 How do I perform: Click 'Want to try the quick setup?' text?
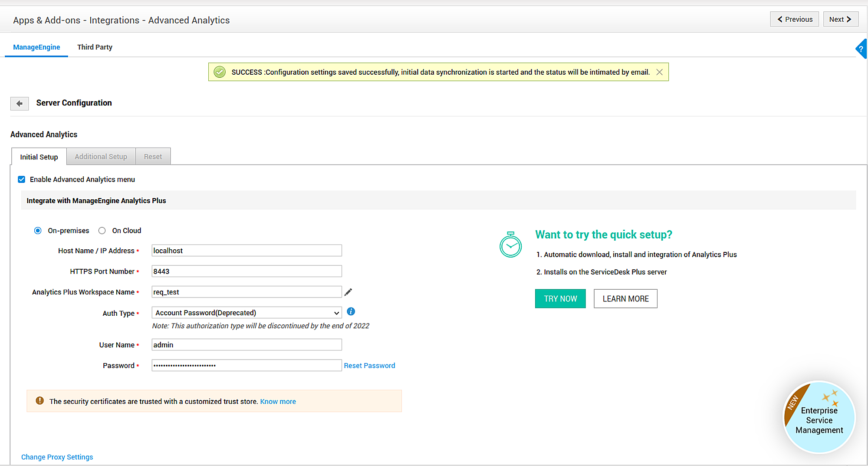point(604,235)
